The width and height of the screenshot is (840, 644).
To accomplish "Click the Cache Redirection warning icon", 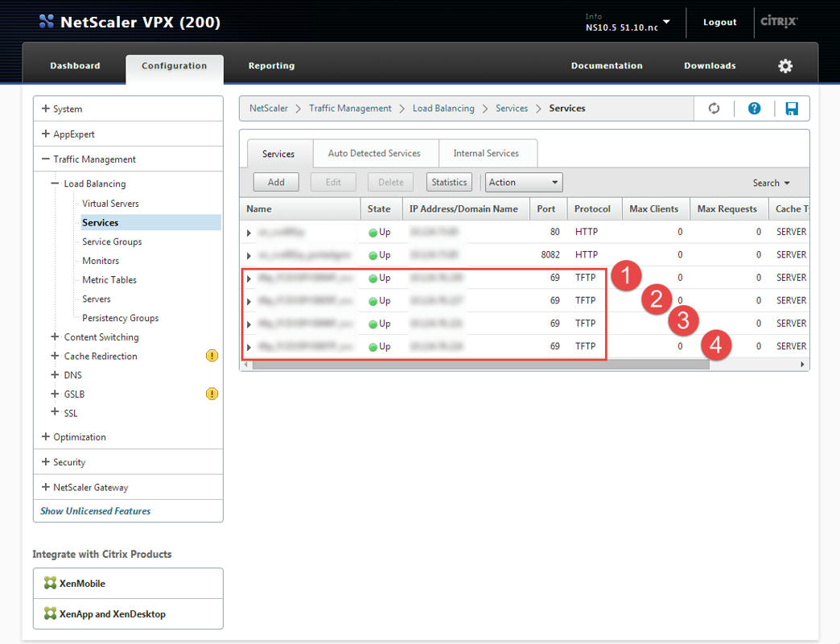I will click(x=212, y=356).
